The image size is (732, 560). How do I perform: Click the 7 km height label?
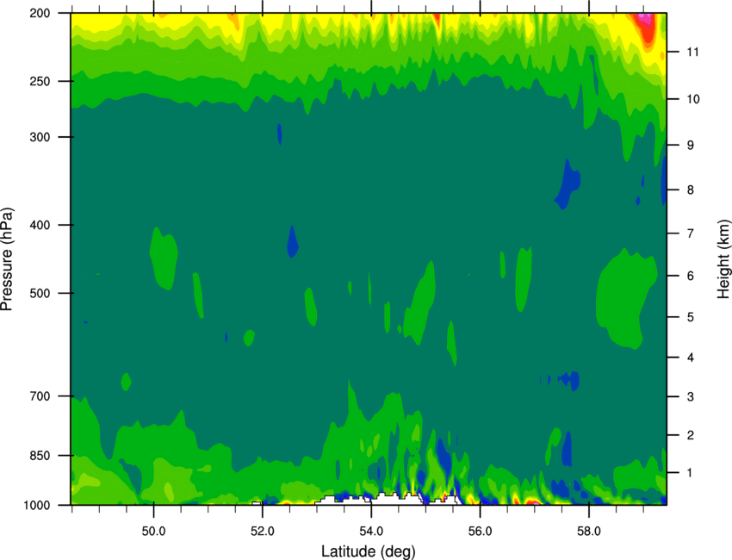pos(690,233)
